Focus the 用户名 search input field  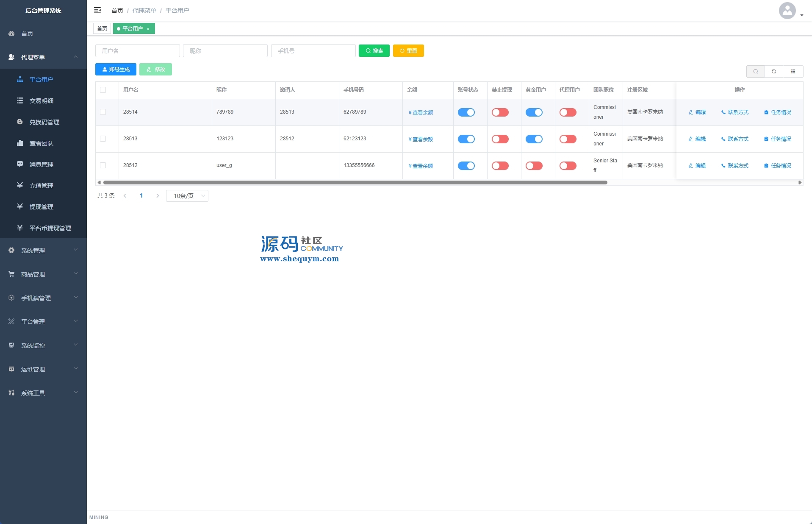click(x=138, y=51)
